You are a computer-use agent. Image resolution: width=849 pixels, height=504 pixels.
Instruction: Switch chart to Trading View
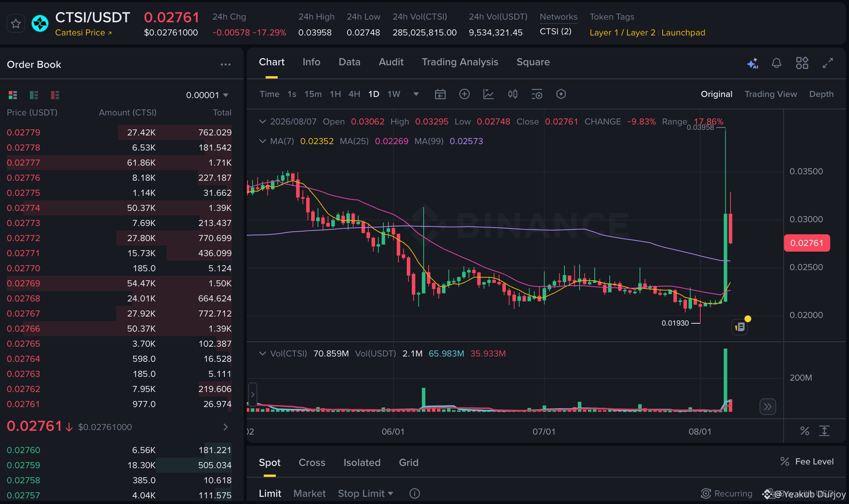771,94
